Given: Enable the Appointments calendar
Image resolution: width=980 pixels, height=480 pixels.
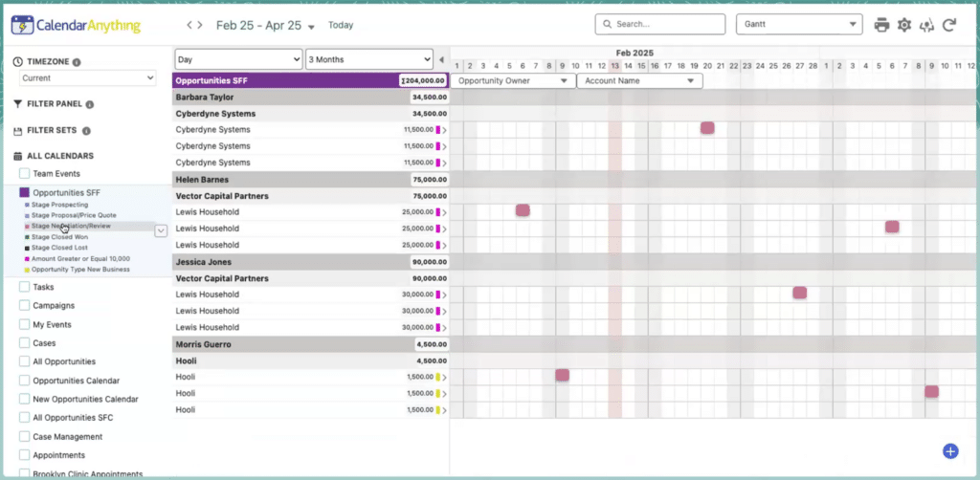Looking at the screenshot, I should click(x=24, y=455).
